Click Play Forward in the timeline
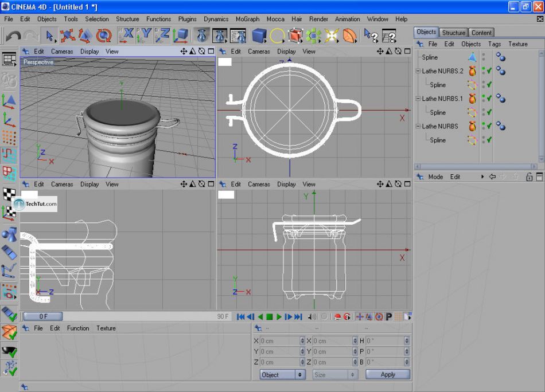Image resolution: width=545 pixels, height=392 pixels. tap(279, 317)
